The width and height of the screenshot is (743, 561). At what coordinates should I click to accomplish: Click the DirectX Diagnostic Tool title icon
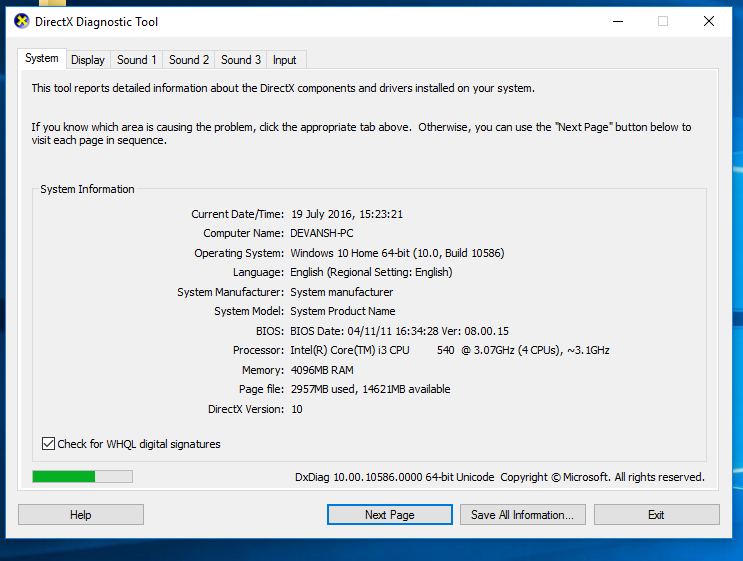tap(21, 21)
